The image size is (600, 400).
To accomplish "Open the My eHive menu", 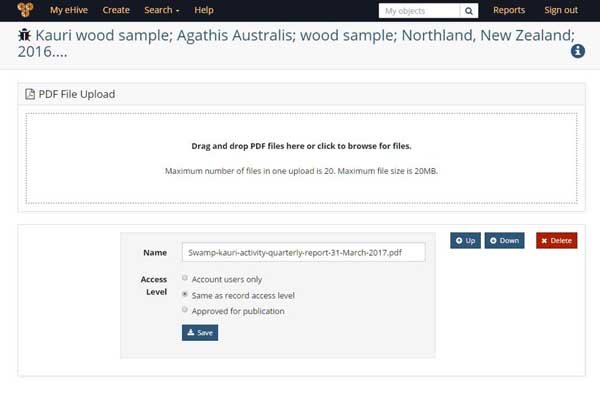I will click(69, 10).
